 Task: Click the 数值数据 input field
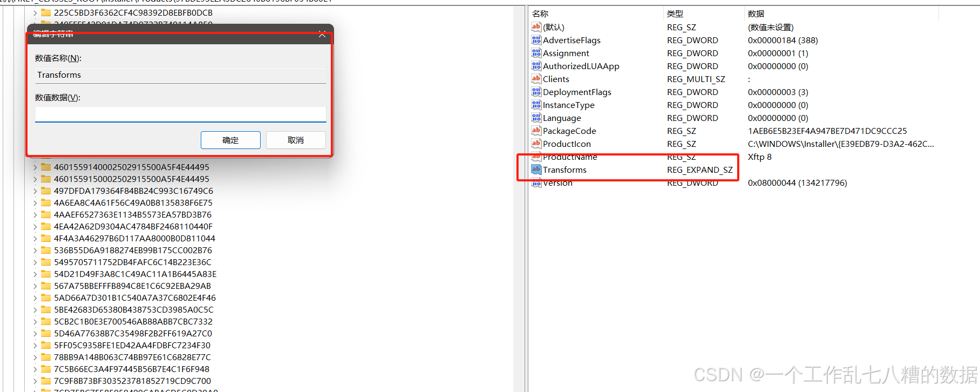181,114
